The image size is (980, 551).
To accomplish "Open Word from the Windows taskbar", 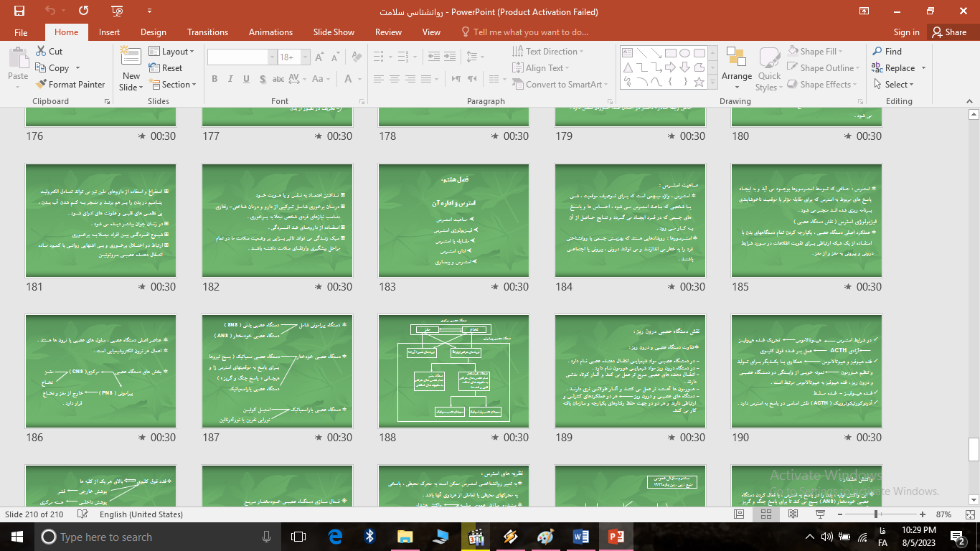I will click(x=580, y=537).
